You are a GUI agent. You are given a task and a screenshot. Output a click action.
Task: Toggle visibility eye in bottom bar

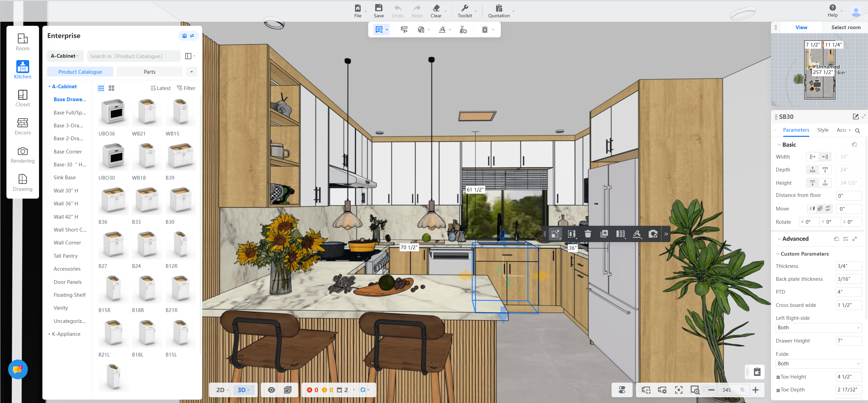[271, 390]
